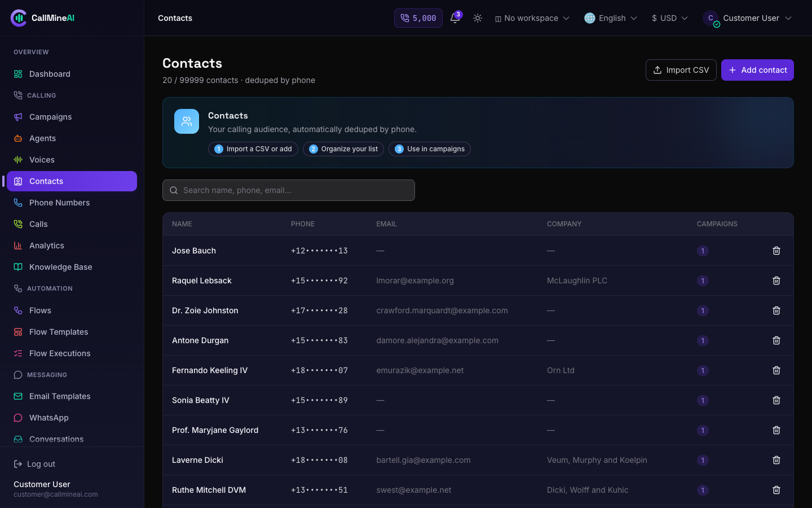Delete the Raquel Lebsack contact
Screen dimensions: 812x508
click(x=776, y=281)
